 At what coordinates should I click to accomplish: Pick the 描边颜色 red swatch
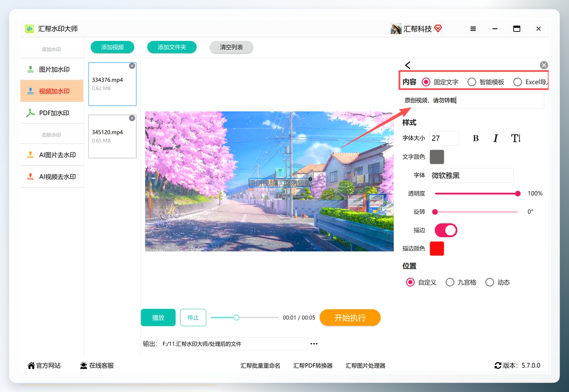[x=437, y=248]
